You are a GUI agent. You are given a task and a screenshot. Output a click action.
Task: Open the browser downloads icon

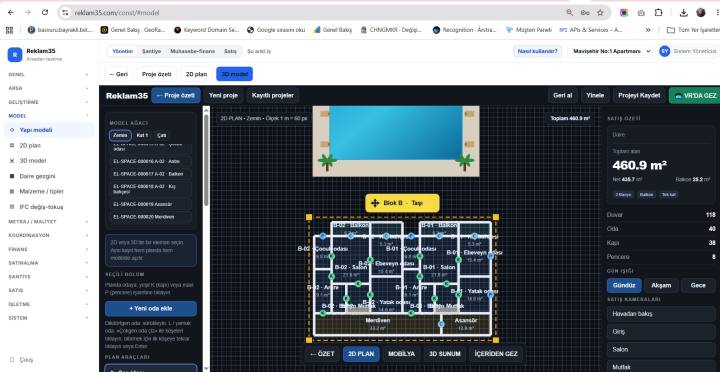(x=684, y=12)
